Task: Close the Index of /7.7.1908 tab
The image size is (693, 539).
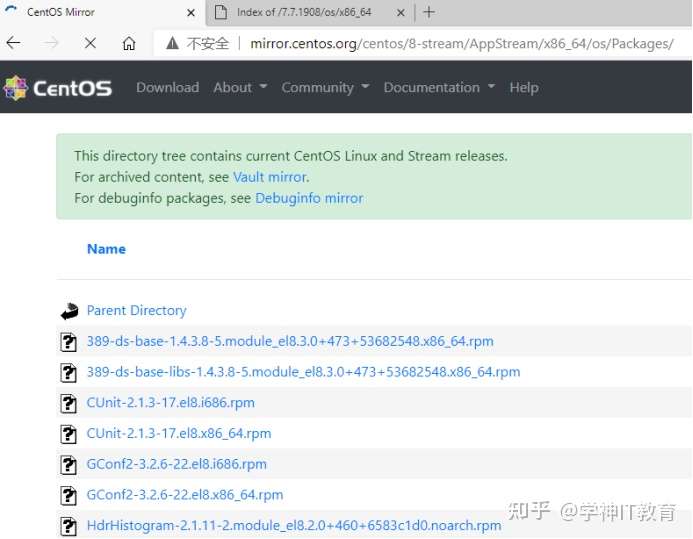Action: pyautogui.click(x=400, y=12)
